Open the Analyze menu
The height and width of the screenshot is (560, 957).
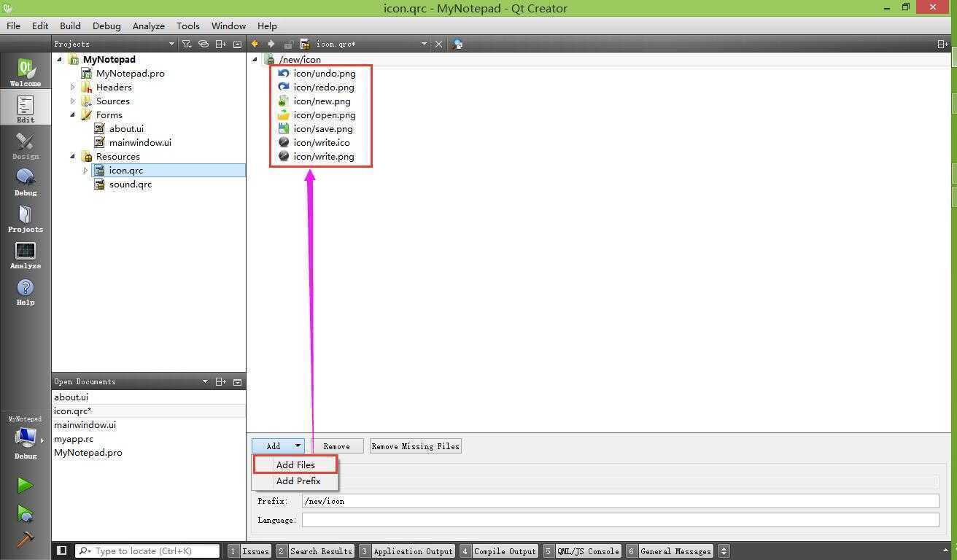148,26
